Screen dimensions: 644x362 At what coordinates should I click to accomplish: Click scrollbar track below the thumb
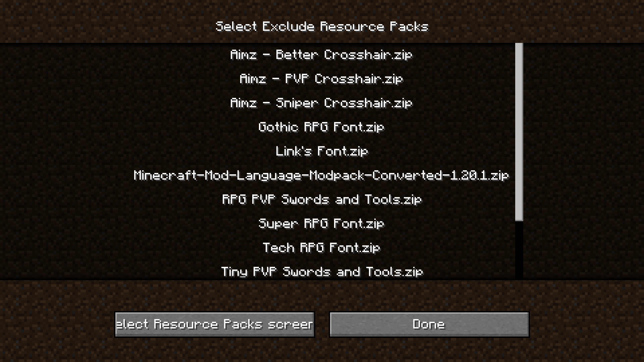coord(519,250)
